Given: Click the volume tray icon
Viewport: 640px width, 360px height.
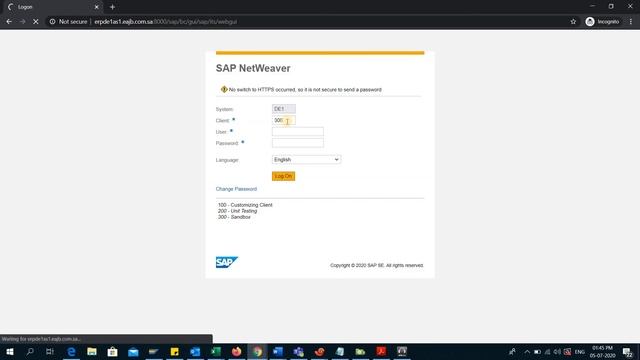Looking at the screenshot, I should [557, 352].
